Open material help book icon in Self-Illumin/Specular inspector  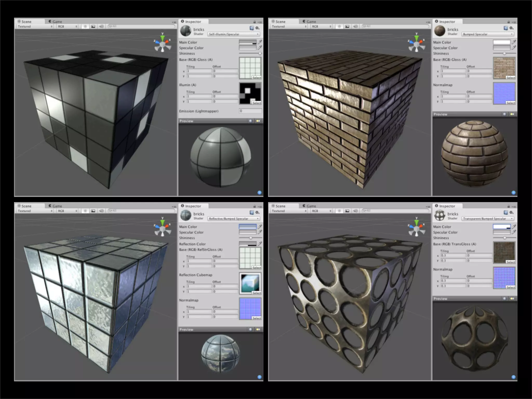(x=252, y=28)
